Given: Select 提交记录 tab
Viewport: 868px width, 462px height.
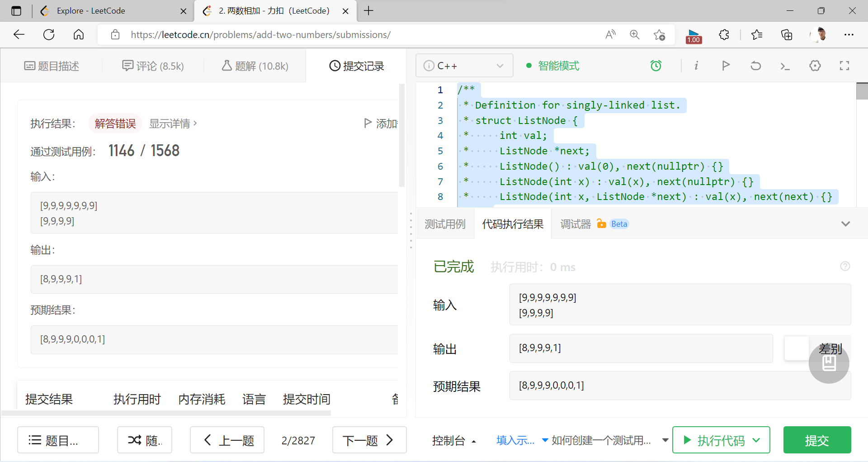Looking at the screenshot, I should click(x=357, y=66).
